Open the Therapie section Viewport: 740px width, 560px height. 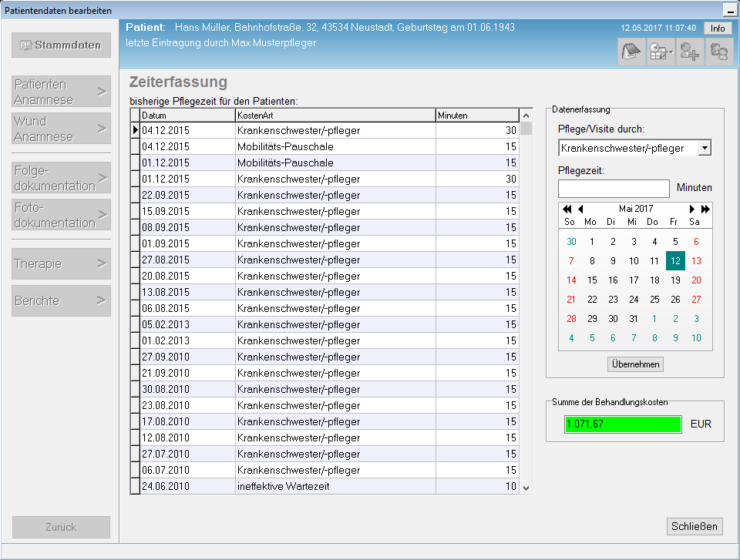pos(62,263)
